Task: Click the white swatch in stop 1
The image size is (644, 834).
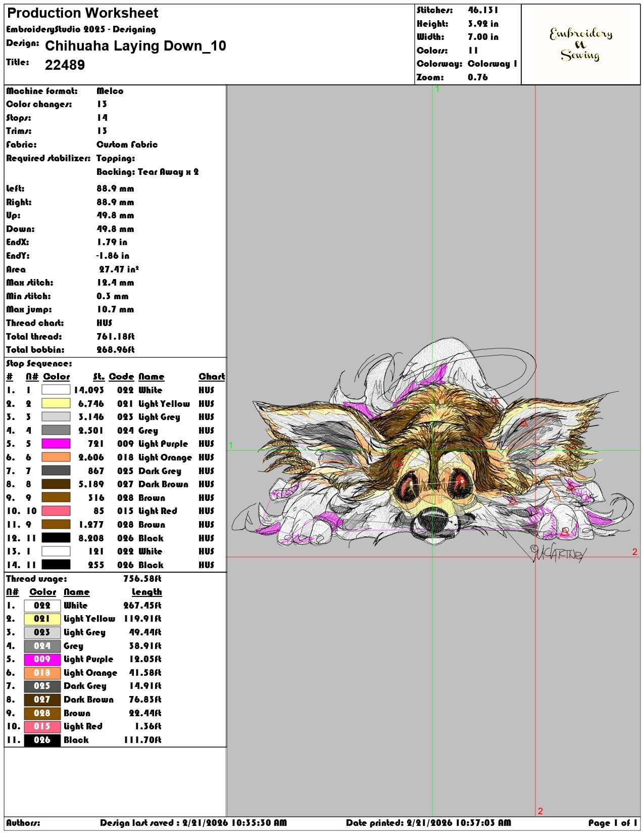Action: tap(56, 390)
